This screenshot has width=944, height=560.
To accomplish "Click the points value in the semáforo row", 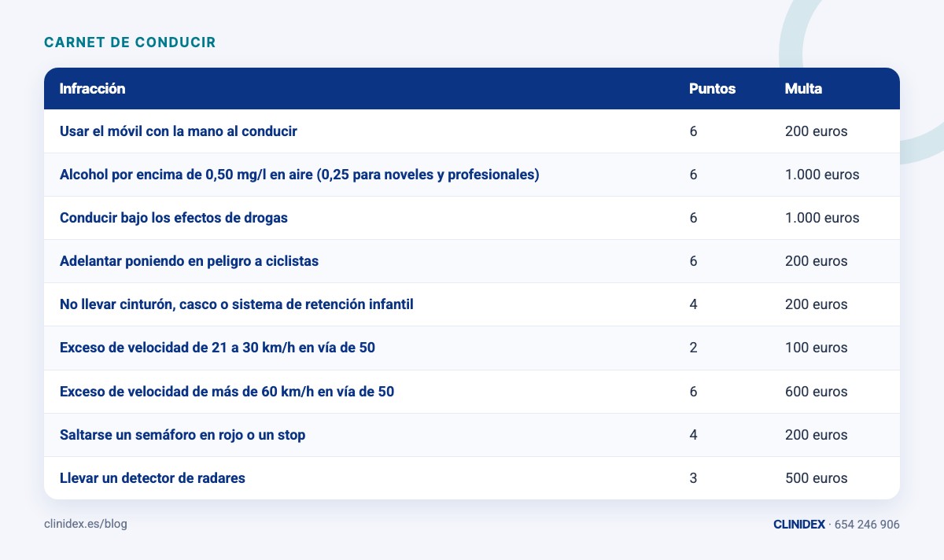I will (x=693, y=435).
